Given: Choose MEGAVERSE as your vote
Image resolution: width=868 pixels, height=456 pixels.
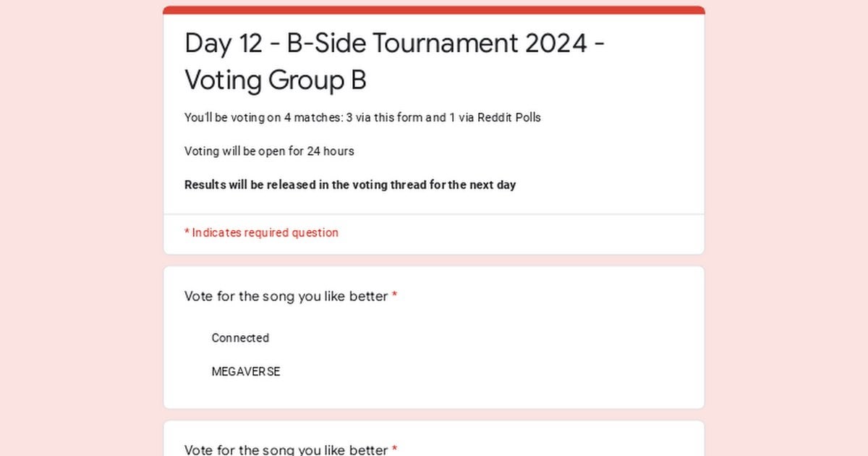Looking at the screenshot, I should click(x=245, y=371).
